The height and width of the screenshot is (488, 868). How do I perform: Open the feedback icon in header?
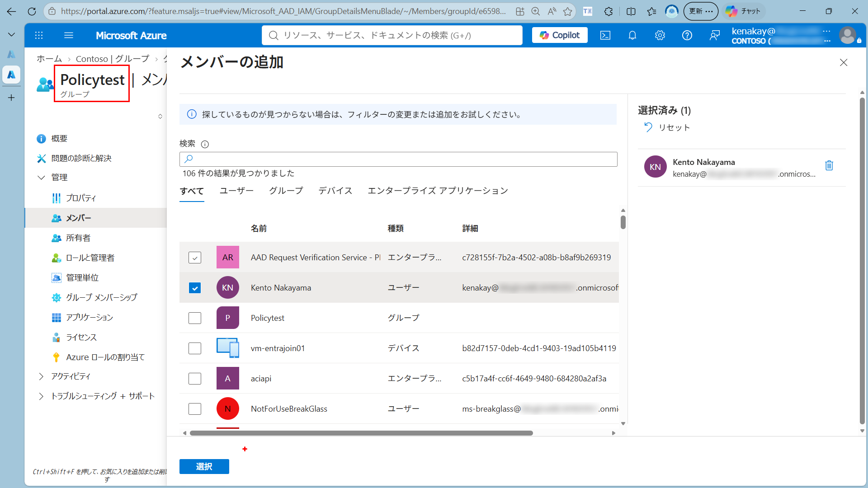715,35
